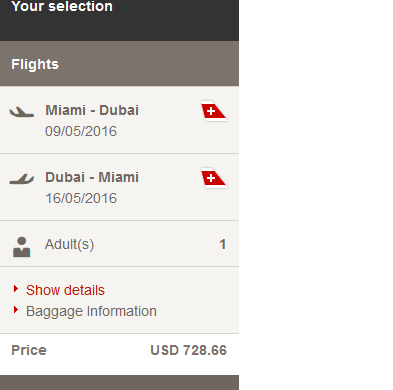The image size is (393, 390).
Task: Click the USD 728.66 price amount
Action: (189, 350)
